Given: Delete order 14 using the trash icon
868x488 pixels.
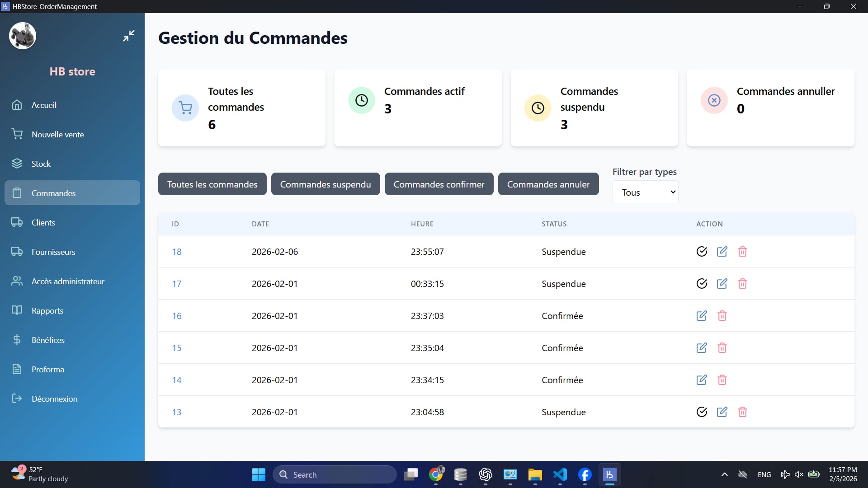Looking at the screenshot, I should [722, 380].
